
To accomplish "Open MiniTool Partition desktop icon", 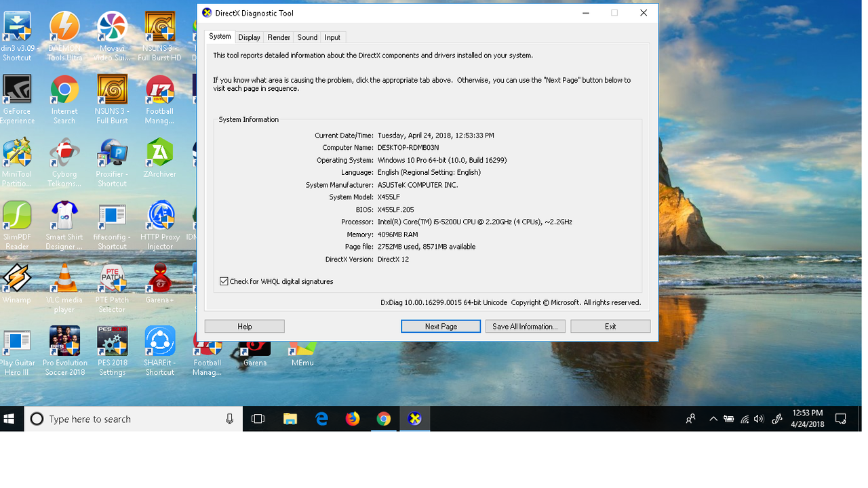I will 17,163.
